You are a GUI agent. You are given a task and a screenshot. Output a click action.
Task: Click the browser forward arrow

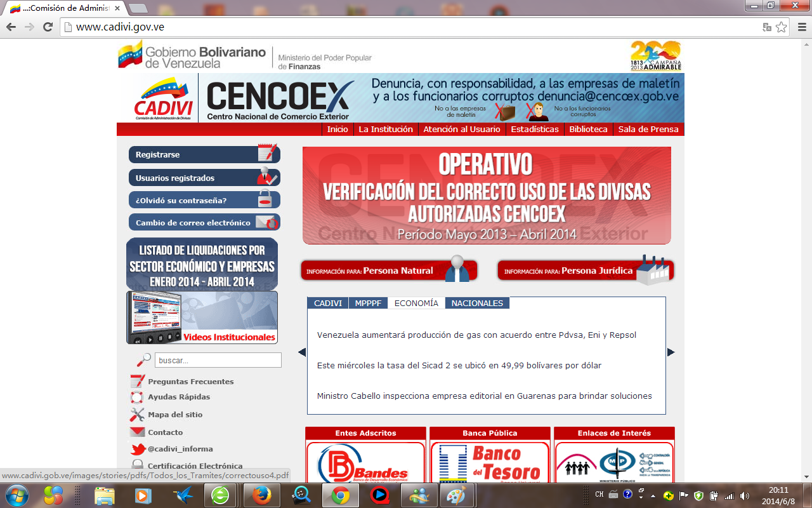click(x=29, y=27)
